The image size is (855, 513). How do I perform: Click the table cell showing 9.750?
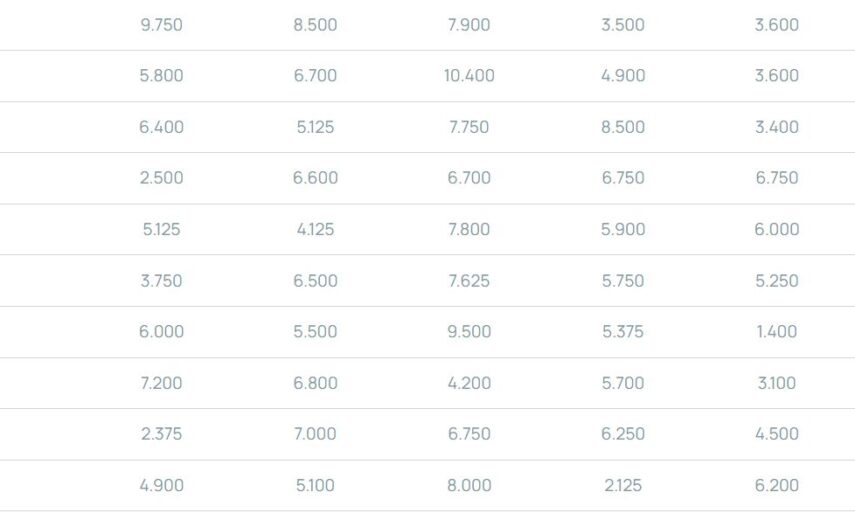(x=161, y=25)
